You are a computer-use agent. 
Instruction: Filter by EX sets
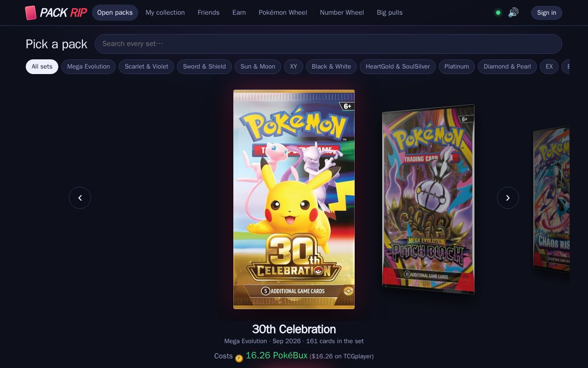pos(549,67)
